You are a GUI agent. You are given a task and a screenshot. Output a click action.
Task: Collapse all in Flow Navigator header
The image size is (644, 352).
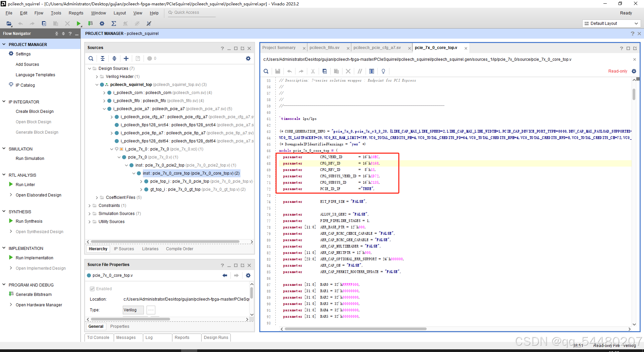click(57, 34)
